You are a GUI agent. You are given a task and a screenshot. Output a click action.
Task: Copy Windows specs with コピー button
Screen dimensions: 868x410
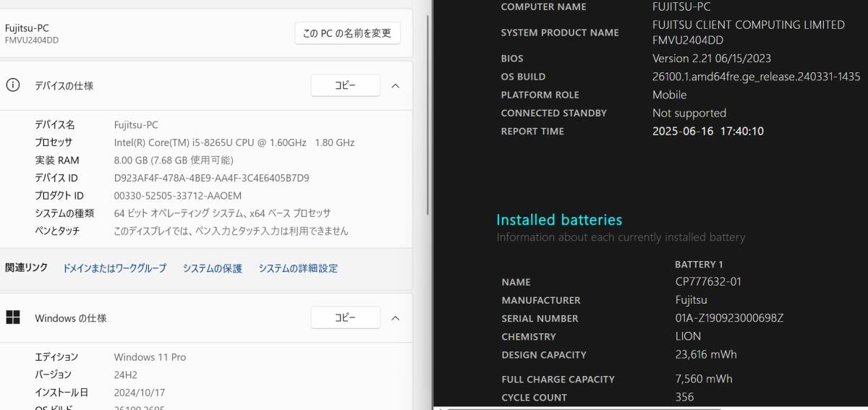coord(345,317)
